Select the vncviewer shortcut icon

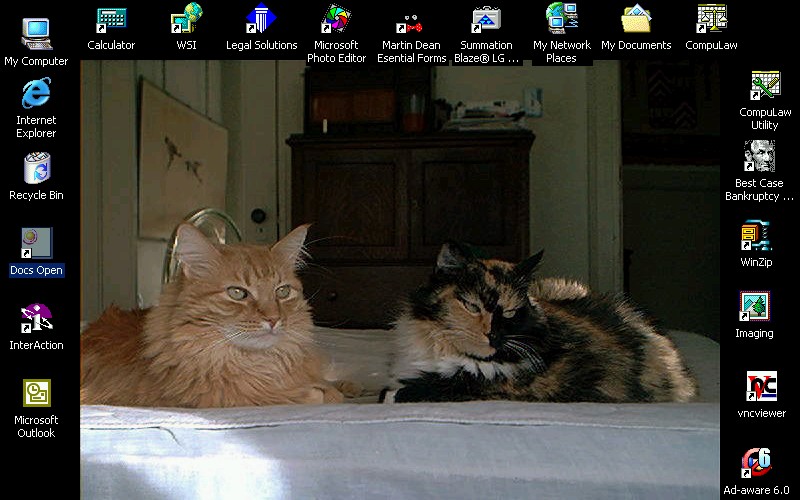[x=762, y=386]
